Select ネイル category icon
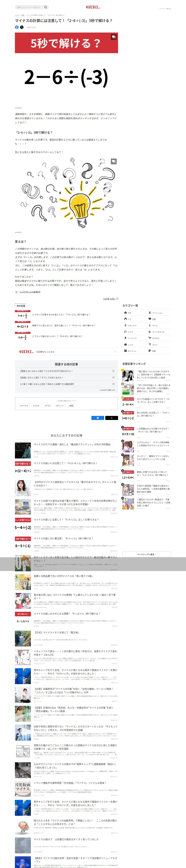186x868 pixels. click(150, 325)
